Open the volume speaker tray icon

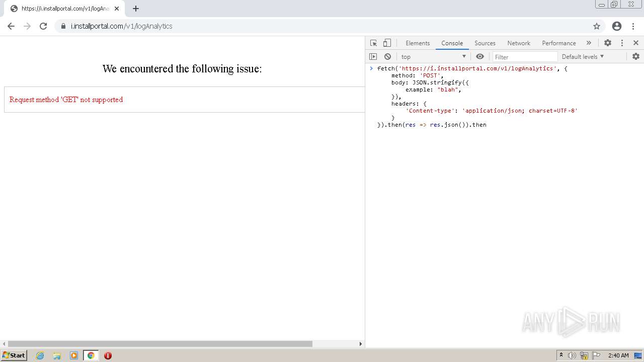click(572, 355)
